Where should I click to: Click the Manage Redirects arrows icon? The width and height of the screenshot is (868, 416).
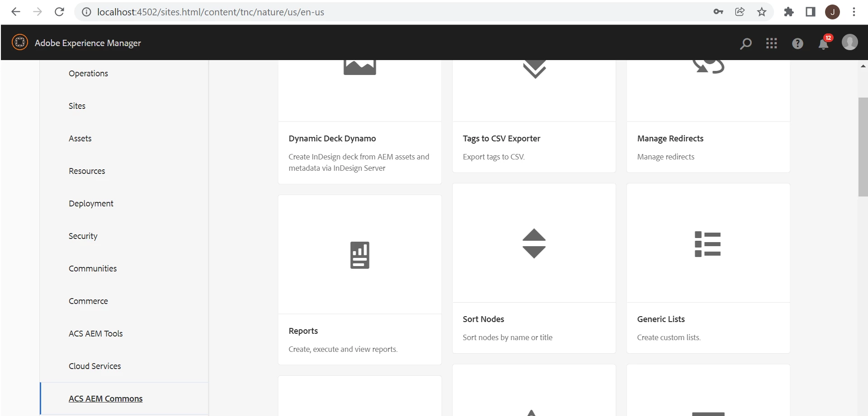click(x=708, y=66)
